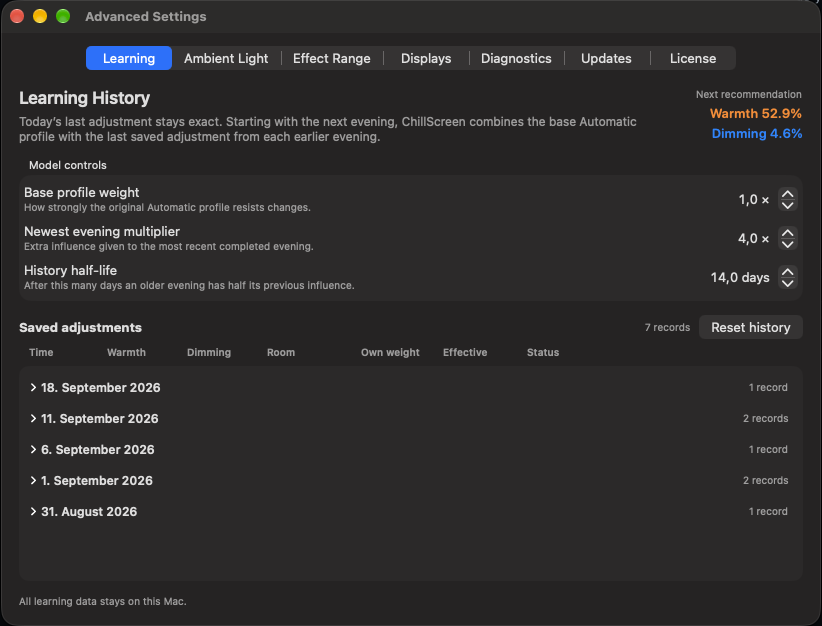Viewport: 822px width, 626px height.
Task: Click the History half-life value 14,0 days
Action: (x=740, y=277)
